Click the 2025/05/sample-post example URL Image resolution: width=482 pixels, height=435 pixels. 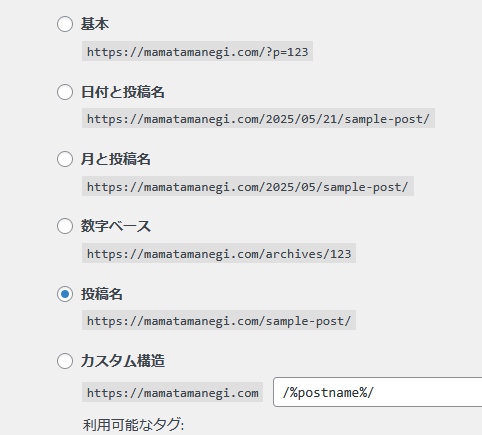248,186
